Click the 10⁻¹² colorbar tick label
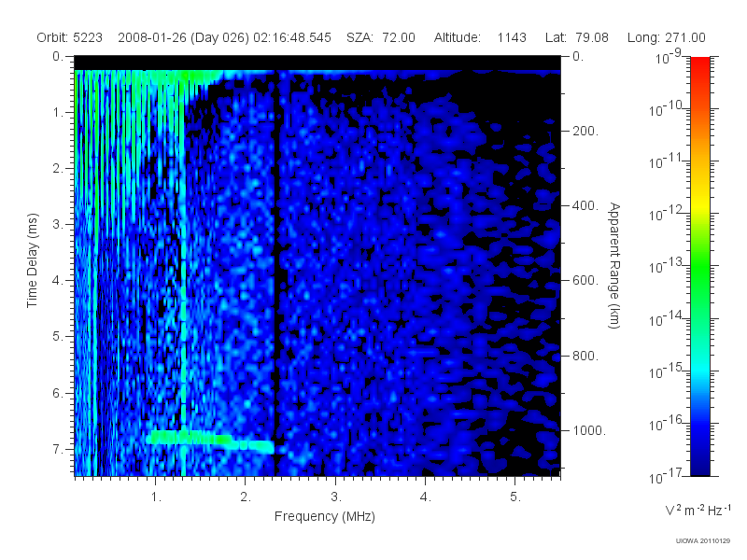This screenshot has height=560, width=747. point(667,214)
